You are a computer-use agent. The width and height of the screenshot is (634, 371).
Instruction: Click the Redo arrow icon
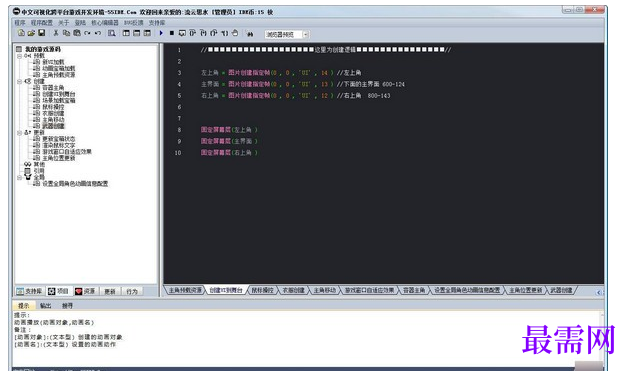[87, 33]
